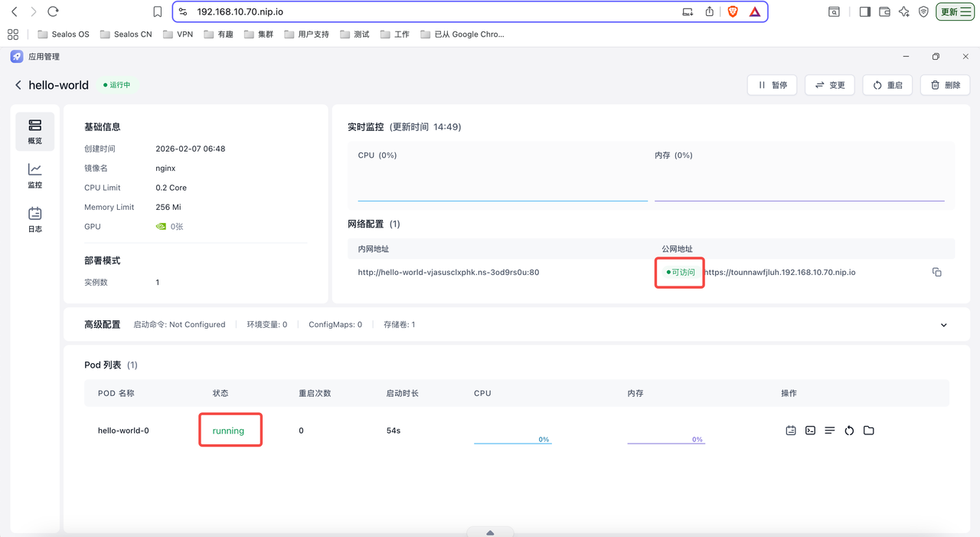The height and width of the screenshot is (537, 980).
Task: Click the running status of hello-world-0
Action: pos(228,431)
